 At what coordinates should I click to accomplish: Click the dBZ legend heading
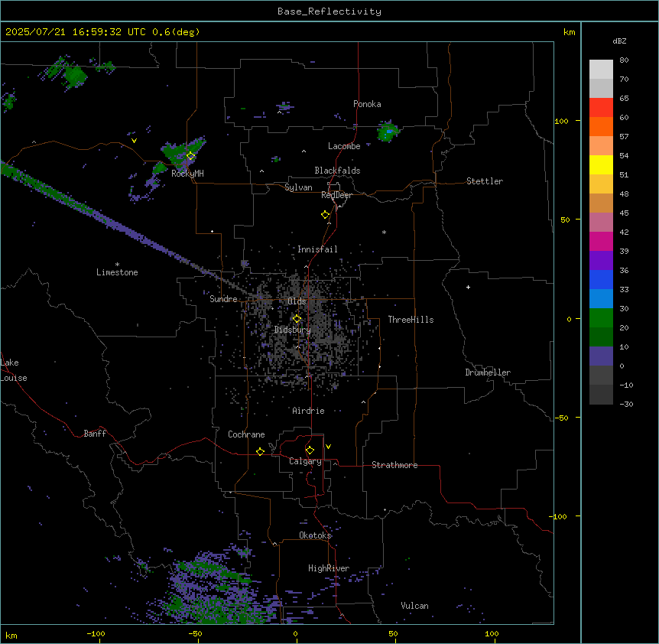point(619,41)
